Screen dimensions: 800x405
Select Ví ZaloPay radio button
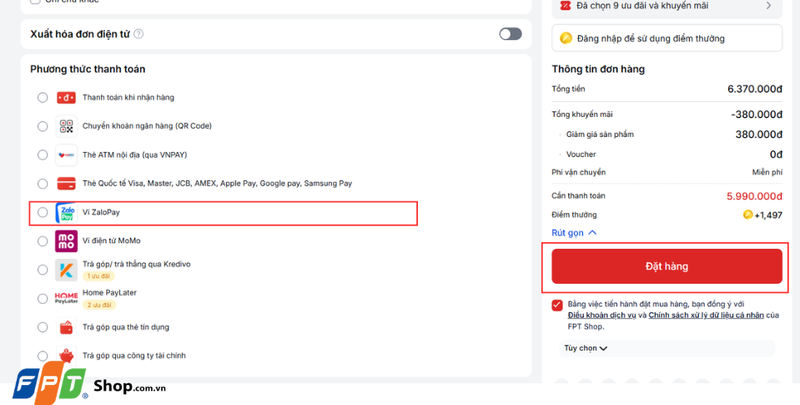coord(43,212)
